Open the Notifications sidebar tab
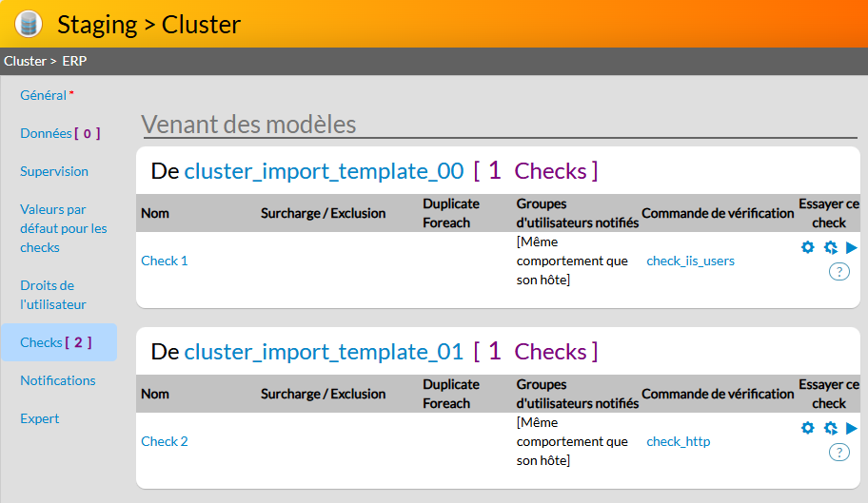868x503 pixels. (x=58, y=380)
